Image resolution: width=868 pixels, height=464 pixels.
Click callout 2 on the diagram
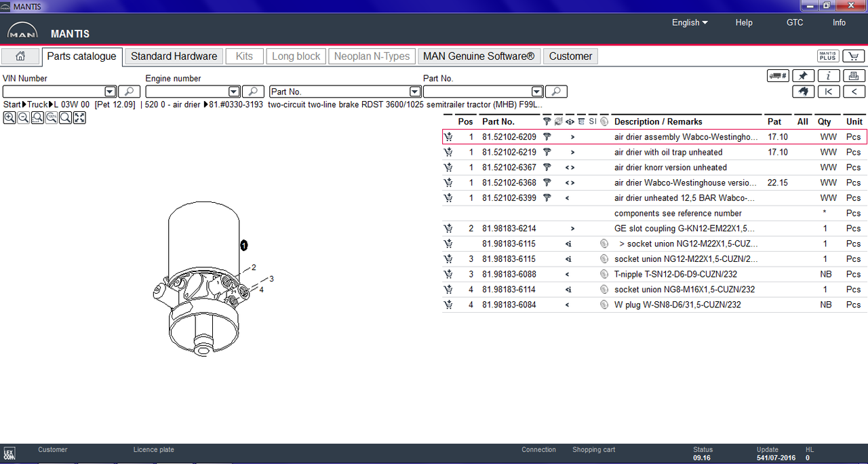pyautogui.click(x=254, y=267)
